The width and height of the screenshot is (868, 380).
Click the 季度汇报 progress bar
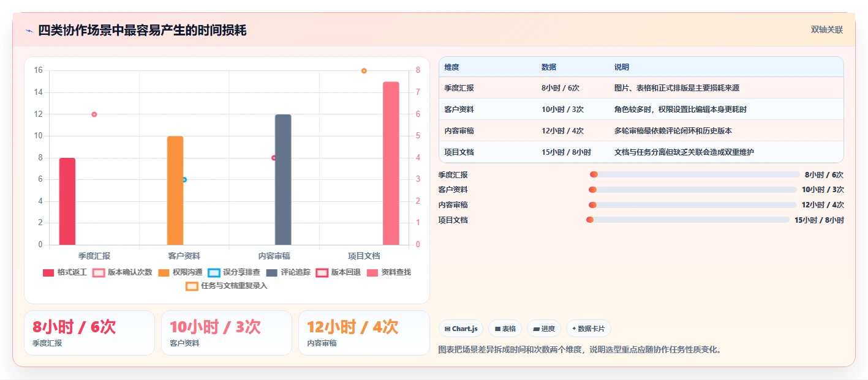click(x=695, y=174)
